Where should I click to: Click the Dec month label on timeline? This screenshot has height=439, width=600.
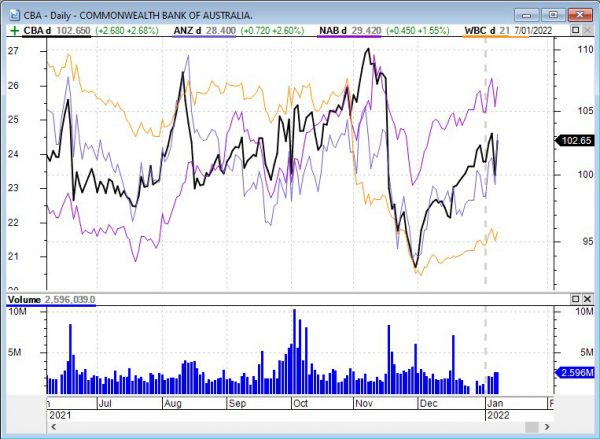click(x=428, y=403)
